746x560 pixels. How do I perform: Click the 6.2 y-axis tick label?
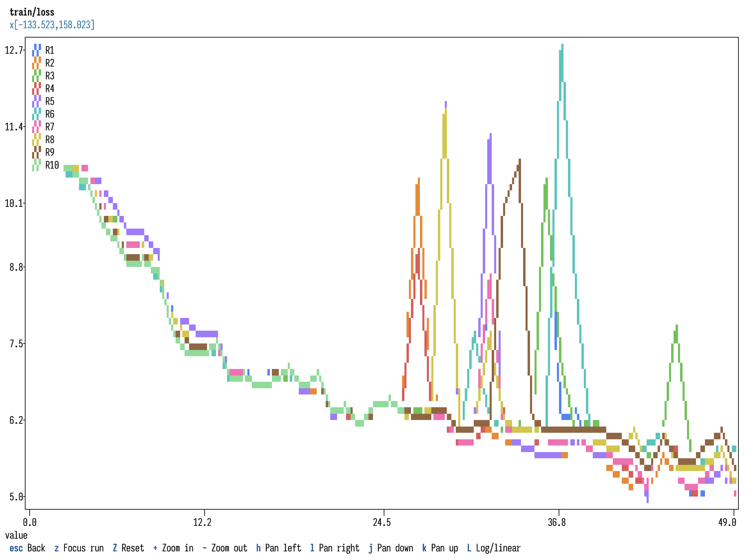click(x=17, y=420)
